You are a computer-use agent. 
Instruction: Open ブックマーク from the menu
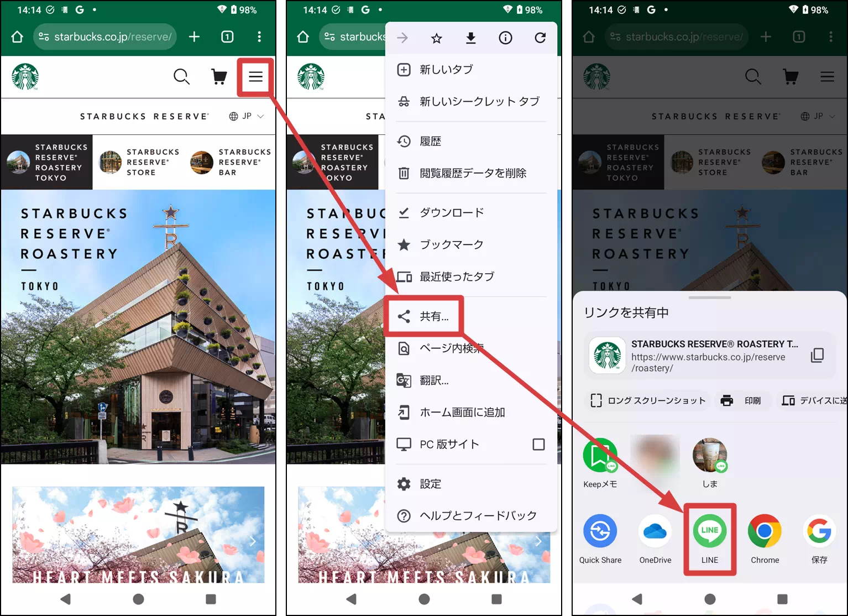tap(471, 245)
